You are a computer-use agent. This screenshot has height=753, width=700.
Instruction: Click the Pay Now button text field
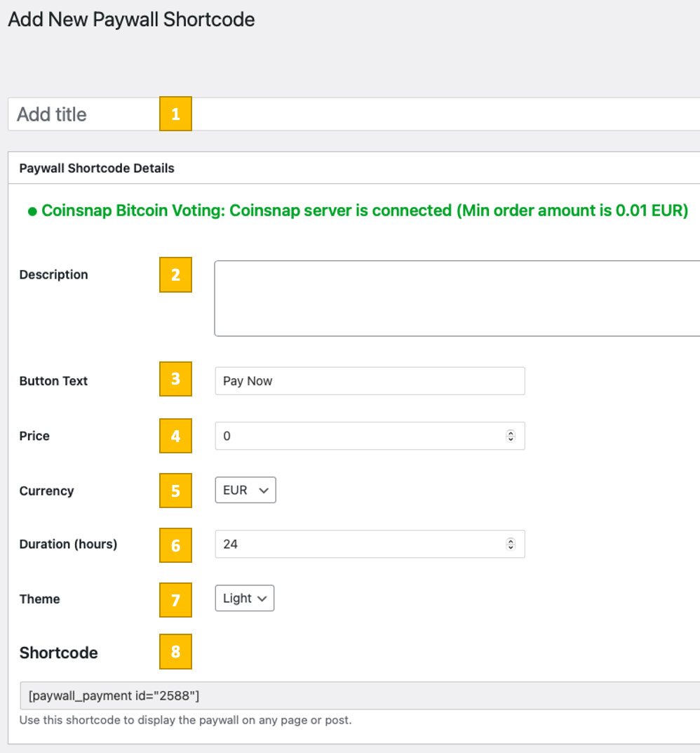click(370, 380)
